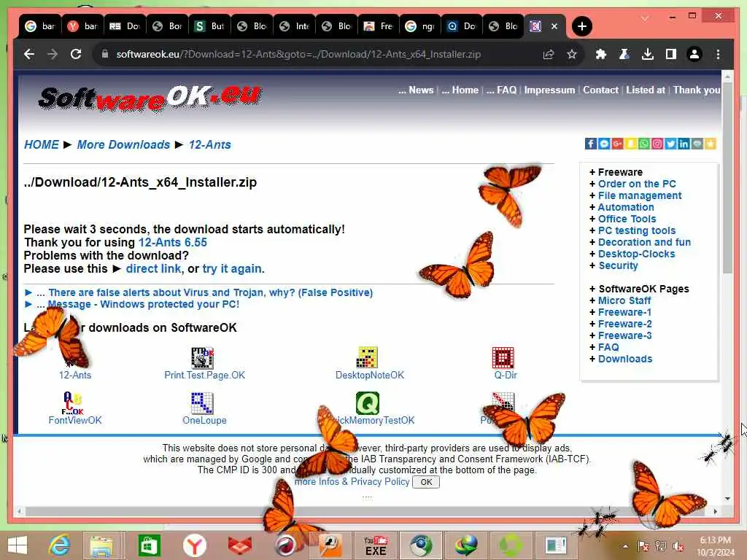This screenshot has height=560, width=747.
Task: Share on Facebook icon
Action: click(x=591, y=144)
